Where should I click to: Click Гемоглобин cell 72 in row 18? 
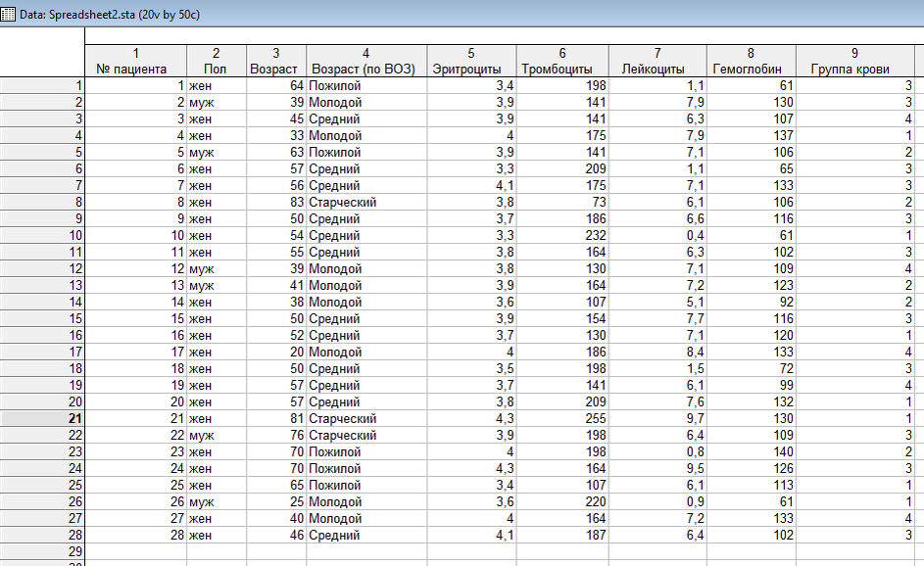coord(752,368)
